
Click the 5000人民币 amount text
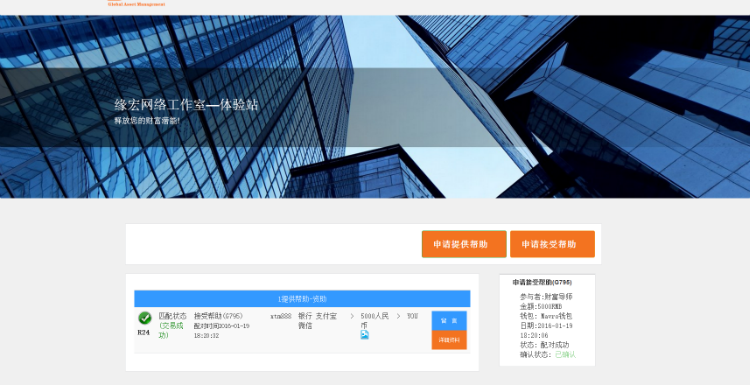coord(375,320)
